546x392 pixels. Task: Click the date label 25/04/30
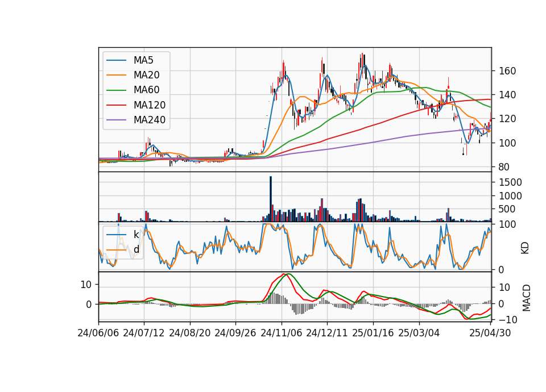pyautogui.click(x=490, y=333)
